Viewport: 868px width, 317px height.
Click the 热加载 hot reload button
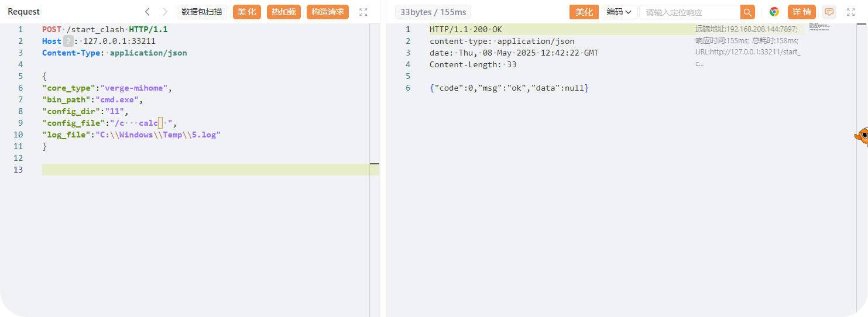[284, 12]
